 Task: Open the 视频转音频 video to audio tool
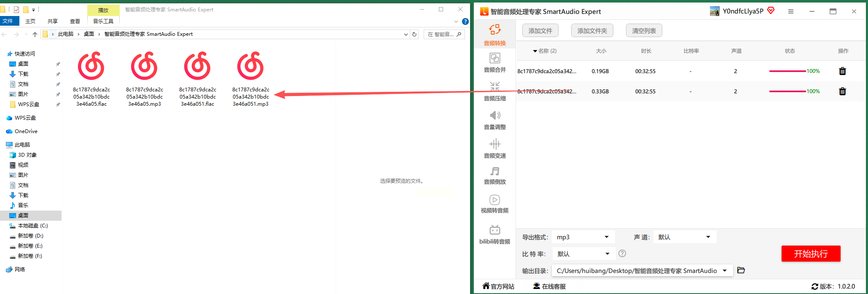tap(494, 204)
